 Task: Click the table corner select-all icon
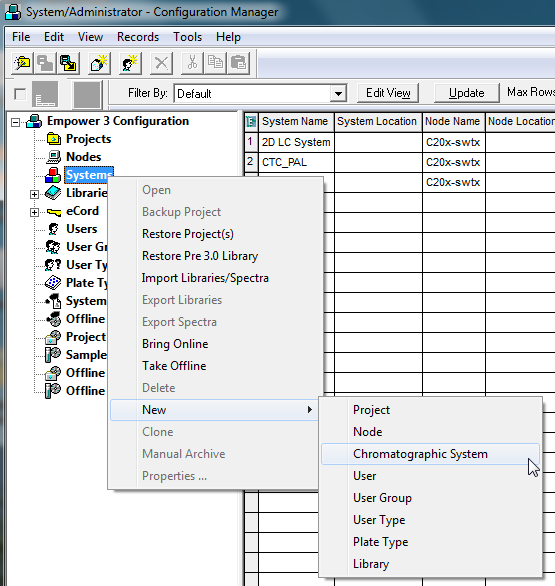pyautogui.click(x=251, y=122)
